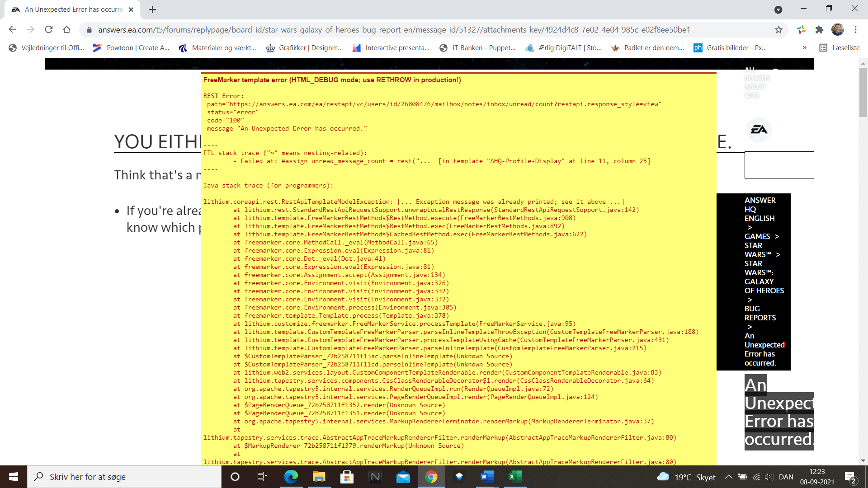Image resolution: width=868 pixels, height=488 pixels.
Task: Click the EA logo on the page
Action: [759, 130]
